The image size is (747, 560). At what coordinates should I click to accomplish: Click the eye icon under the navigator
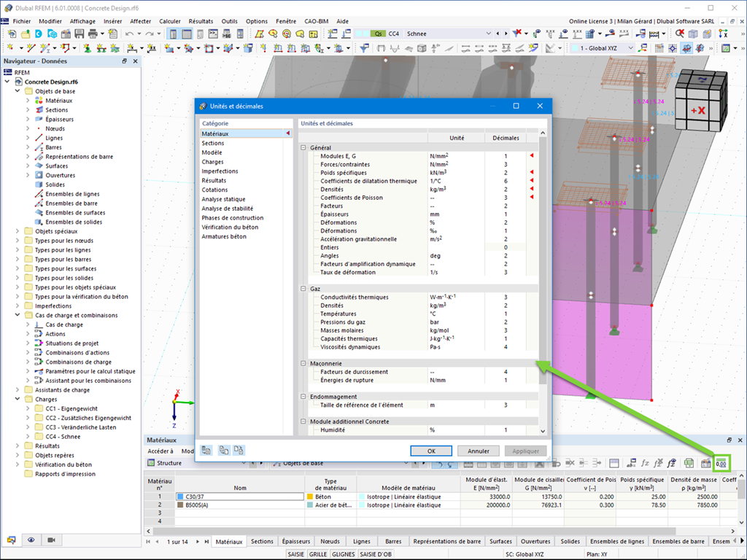[x=31, y=540]
